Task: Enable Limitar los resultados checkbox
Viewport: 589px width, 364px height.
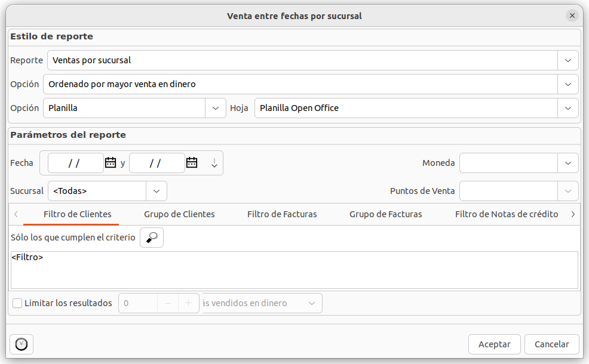Action: point(17,303)
